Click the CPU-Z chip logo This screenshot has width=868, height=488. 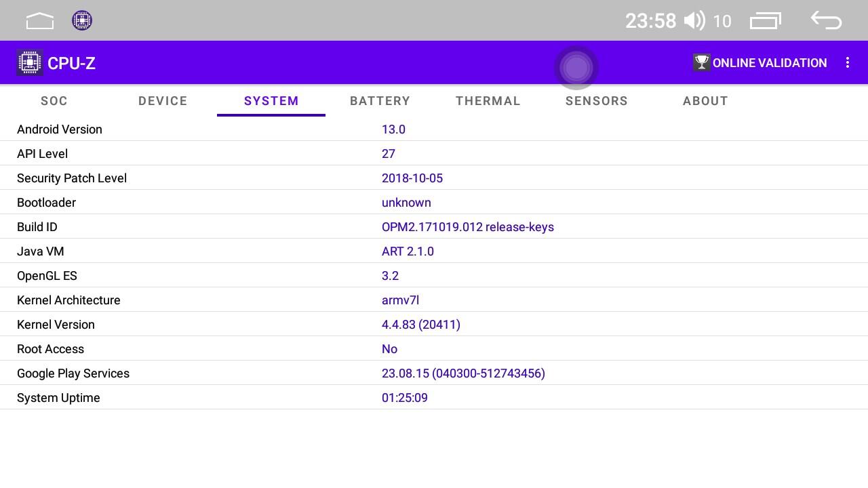30,63
